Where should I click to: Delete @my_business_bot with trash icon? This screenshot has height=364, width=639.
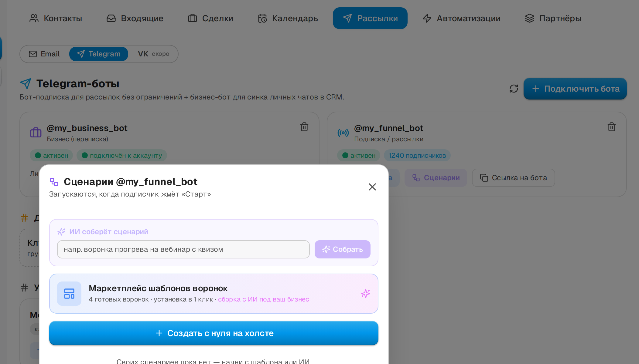coord(304,127)
